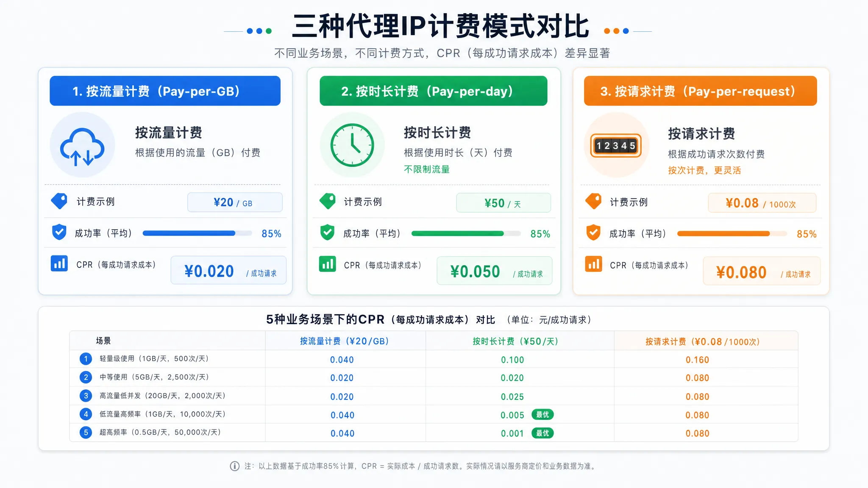Viewport: 868px width, 488px height.
Task: Click the green bar chart CPR icon
Action: (x=327, y=263)
